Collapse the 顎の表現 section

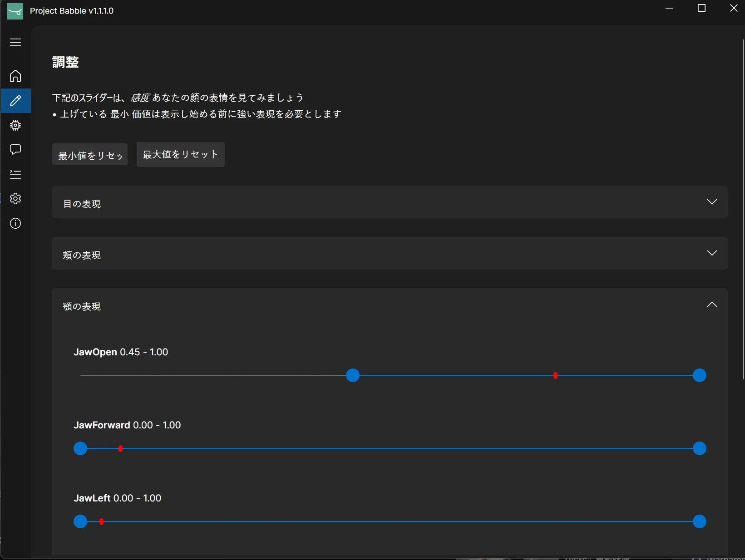(712, 305)
